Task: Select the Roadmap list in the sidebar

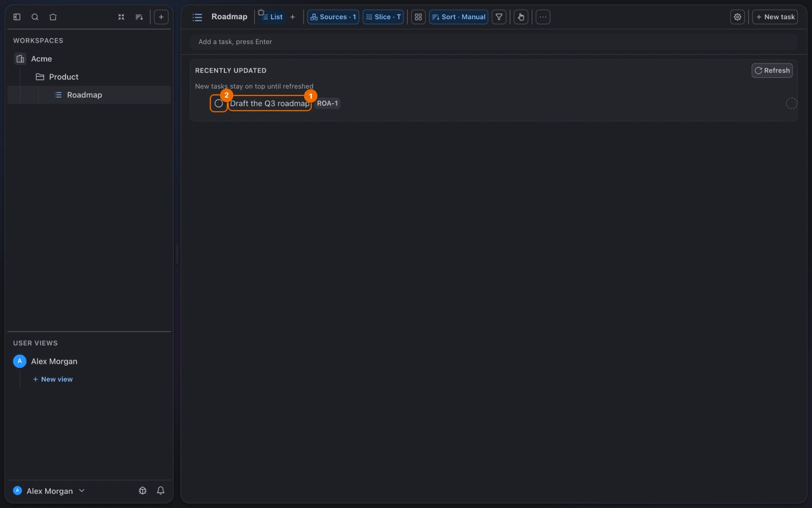Action: (x=89, y=95)
